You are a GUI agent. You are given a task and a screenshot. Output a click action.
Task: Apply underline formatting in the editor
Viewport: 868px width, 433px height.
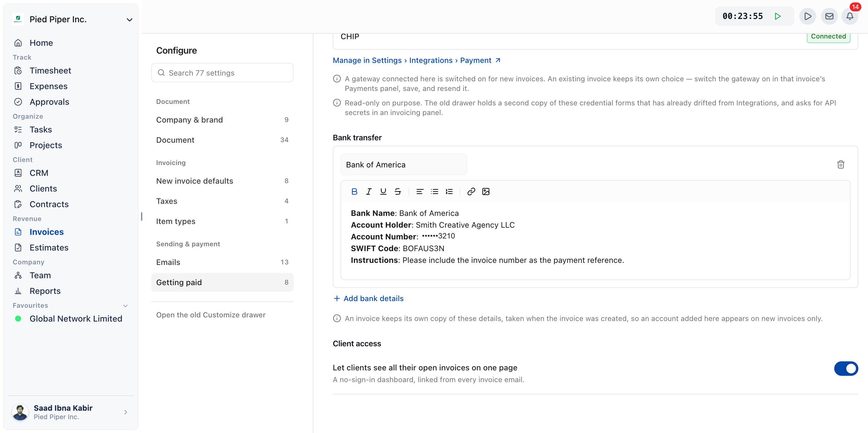(383, 192)
